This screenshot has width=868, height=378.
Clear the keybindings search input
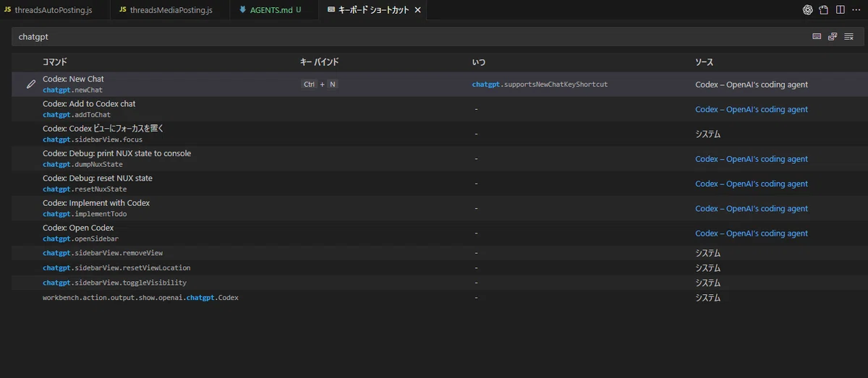coord(848,36)
